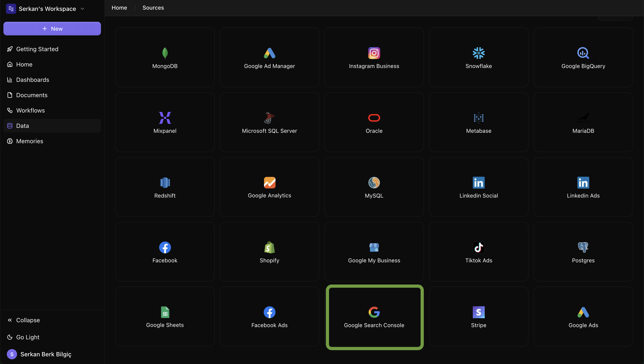Select the Google Sheets icon
Image resolution: width=644 pixels, height=364 pixels.
pyautogui.click(x=165, y=312)
